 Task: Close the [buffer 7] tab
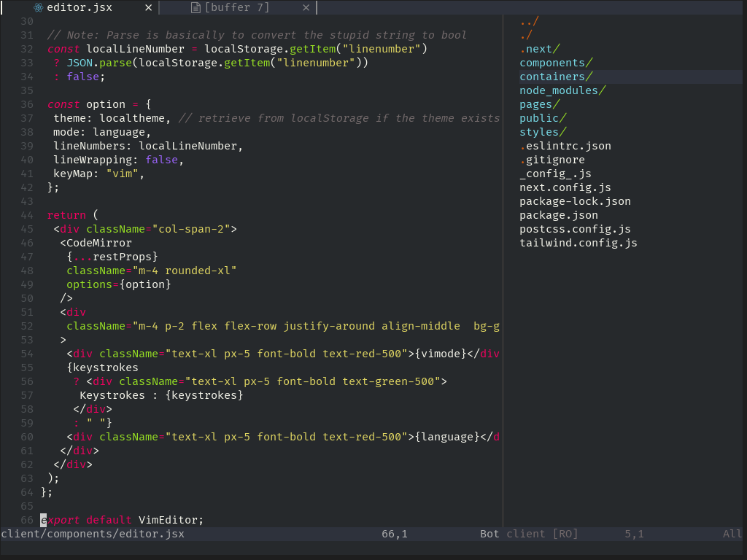click(305, 8)
